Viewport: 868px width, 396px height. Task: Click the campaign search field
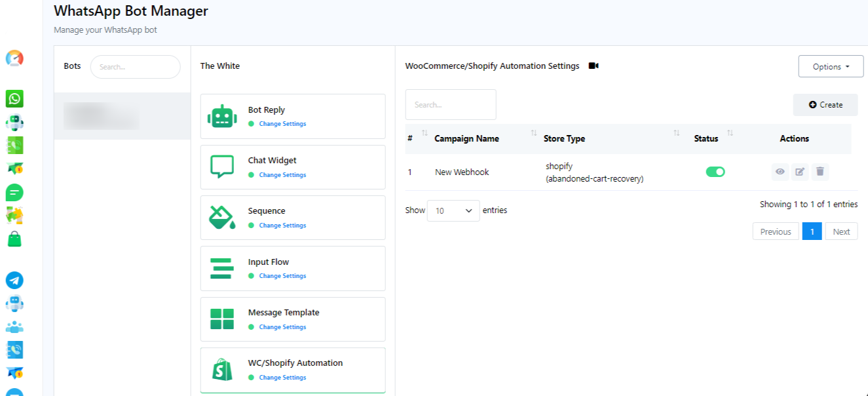pos(451,105)
